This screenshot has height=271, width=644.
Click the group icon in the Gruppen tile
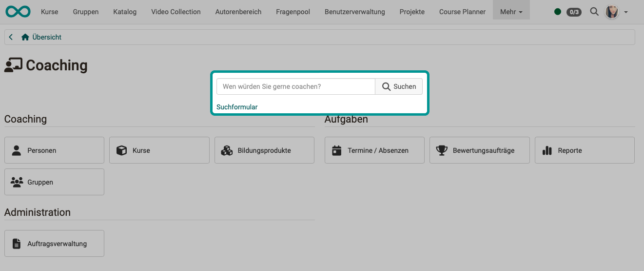click(17, 182)
